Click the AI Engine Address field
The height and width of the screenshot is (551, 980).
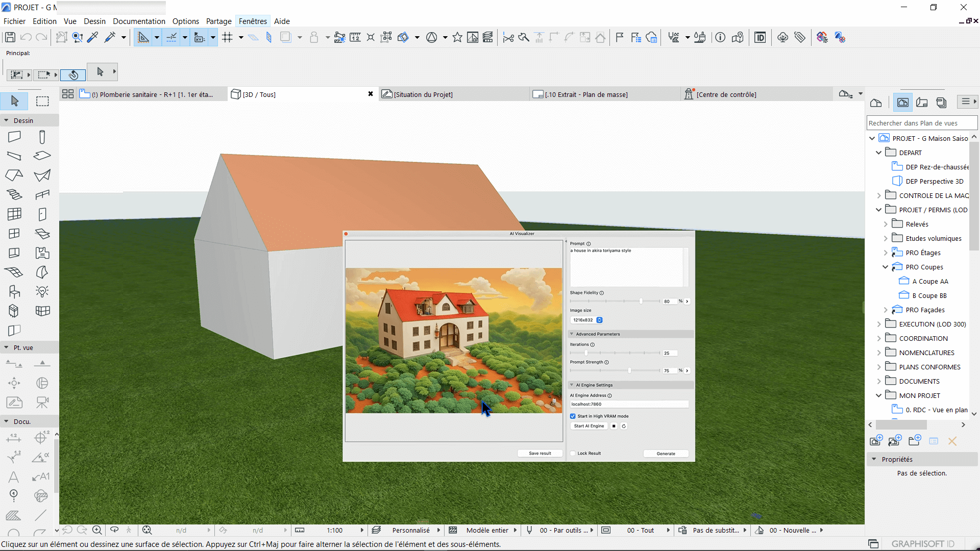pos(629,404)
